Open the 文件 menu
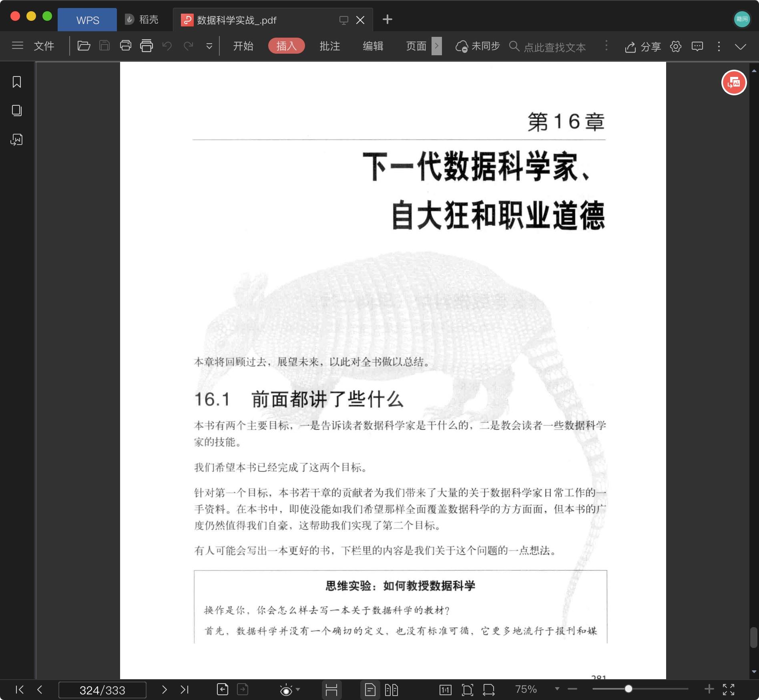Image resolution: width=759 pixels, height=700 pixels. pyautogui.click(x=44, y=46)
